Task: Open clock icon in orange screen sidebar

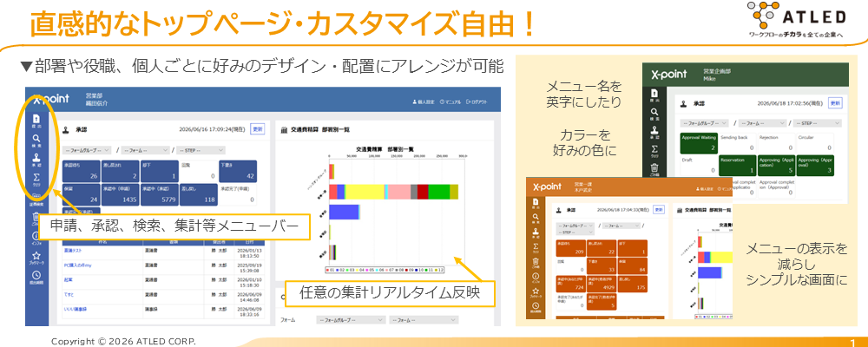Action: (x=536, y=307)
